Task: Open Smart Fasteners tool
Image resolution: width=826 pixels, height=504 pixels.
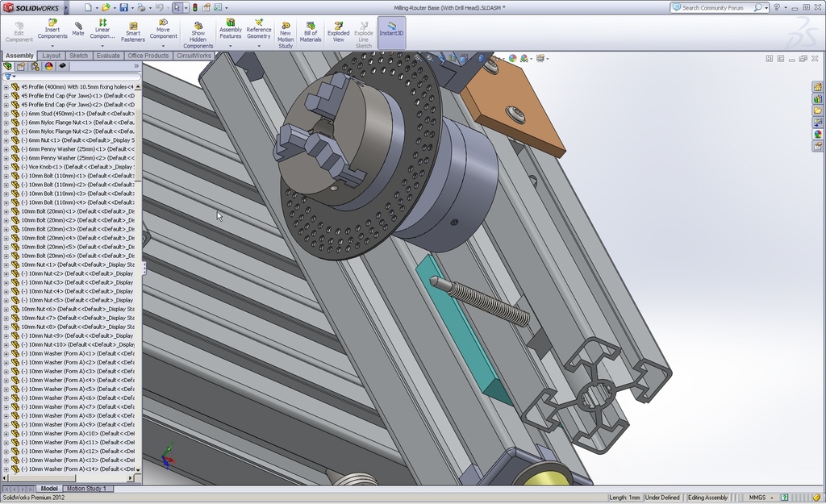Action: pyautogui.click(x=133, y=31)
